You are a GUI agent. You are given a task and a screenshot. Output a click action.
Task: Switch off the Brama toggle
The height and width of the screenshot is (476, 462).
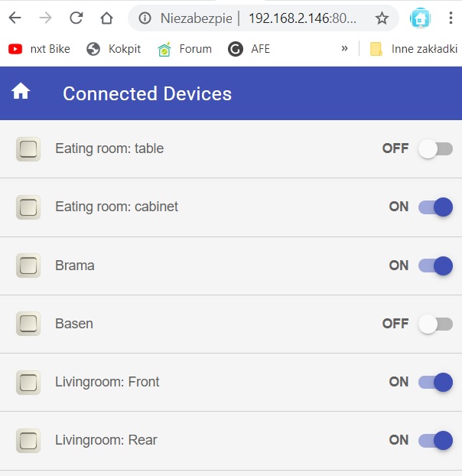pyautogui.click(x=435, y=266)
